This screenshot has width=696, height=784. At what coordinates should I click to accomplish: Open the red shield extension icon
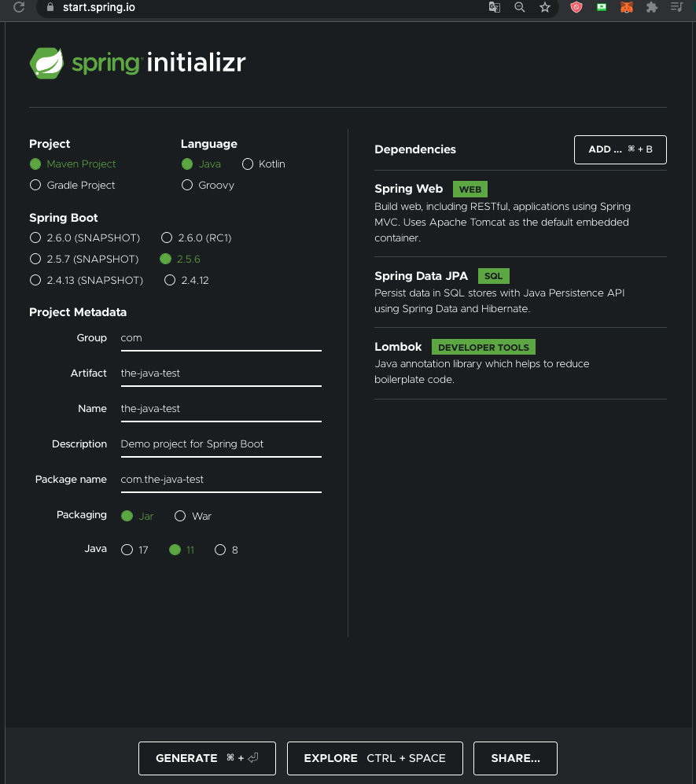pos(576,7)
